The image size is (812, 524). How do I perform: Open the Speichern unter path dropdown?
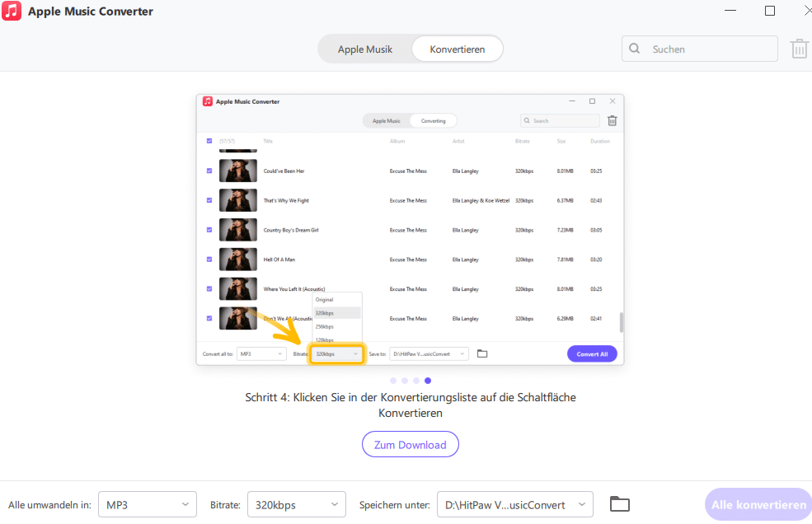[x=515, y=504]
